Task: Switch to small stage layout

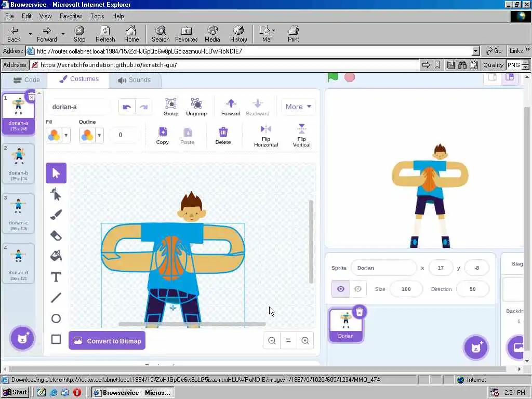Action: click(x=493, y=77)
